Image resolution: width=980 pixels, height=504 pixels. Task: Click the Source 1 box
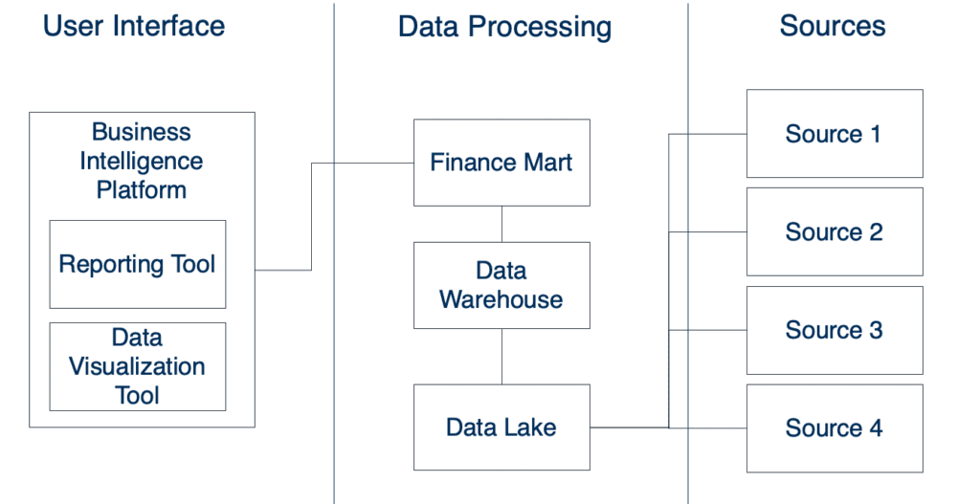835,134
